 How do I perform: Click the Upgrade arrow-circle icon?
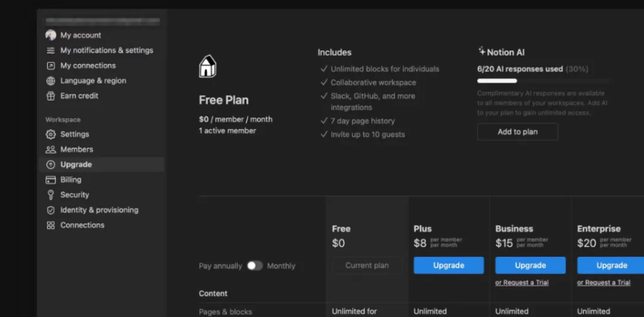click(x=50, y=165)
